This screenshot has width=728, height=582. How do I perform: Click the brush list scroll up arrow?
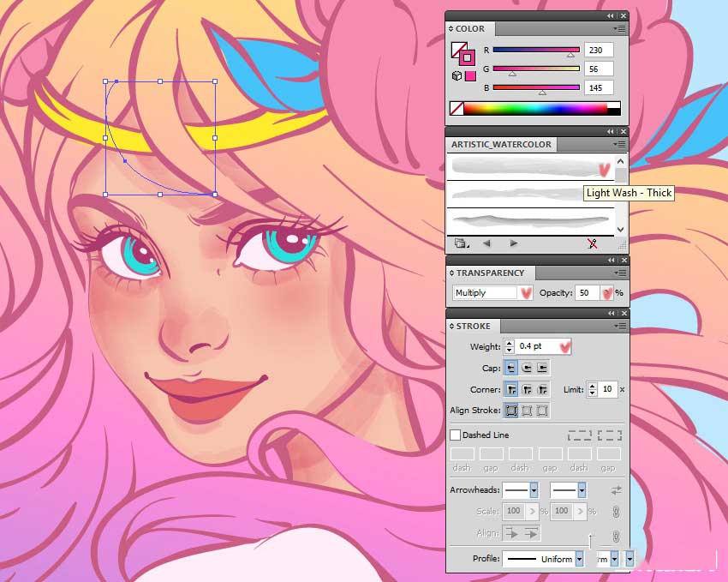[x=621, y=161]
